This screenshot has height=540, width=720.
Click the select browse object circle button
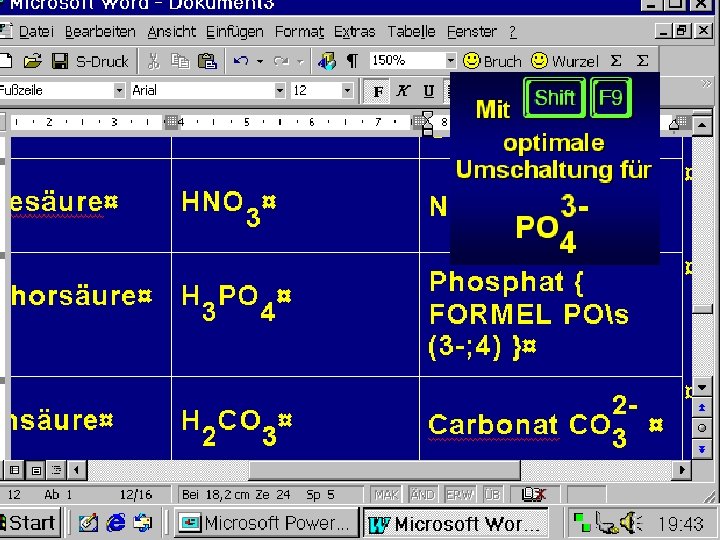pos(702,428)
